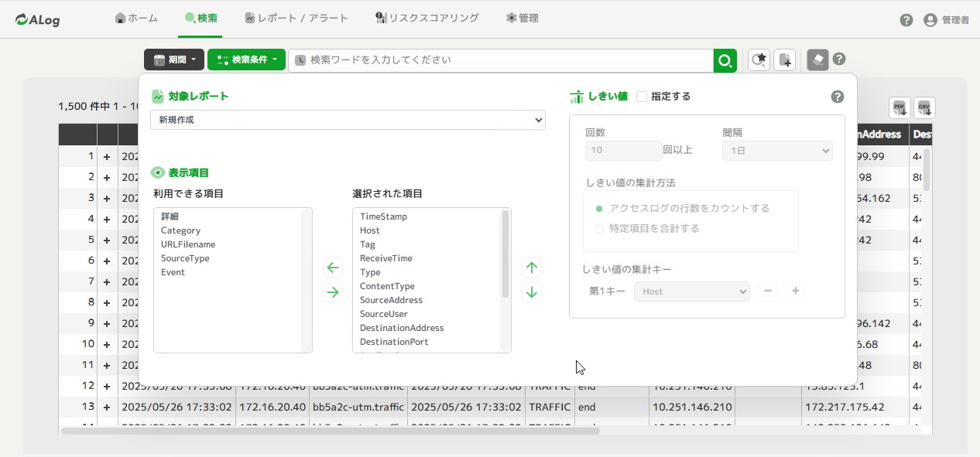Click the search keyword input field
The image size is (980, 457).
point(507,60)
